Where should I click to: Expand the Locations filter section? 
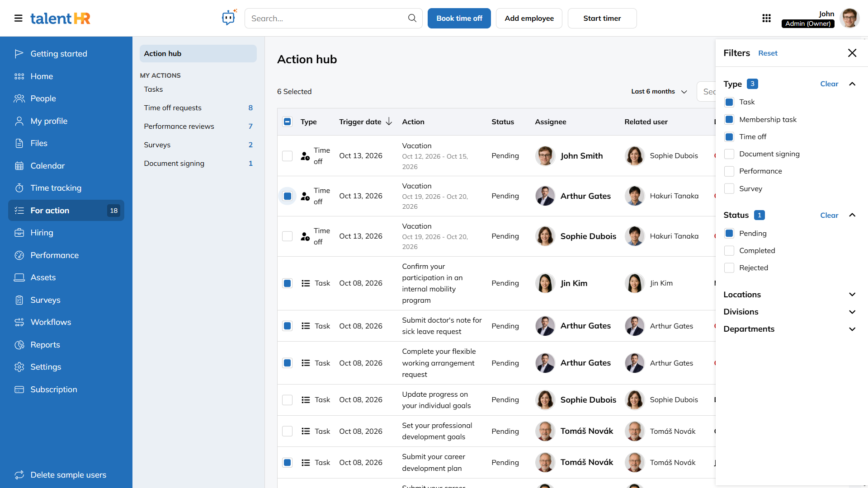[852, 295]
